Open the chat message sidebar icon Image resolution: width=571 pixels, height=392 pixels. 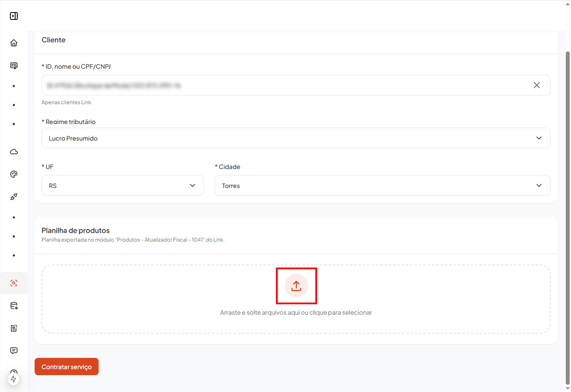point(14,351)
